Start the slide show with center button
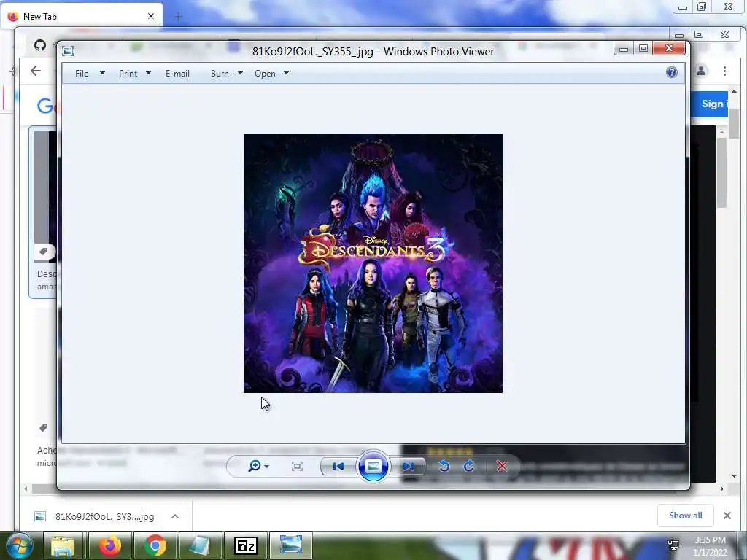747x560 pixels. [x=373, y=466]
